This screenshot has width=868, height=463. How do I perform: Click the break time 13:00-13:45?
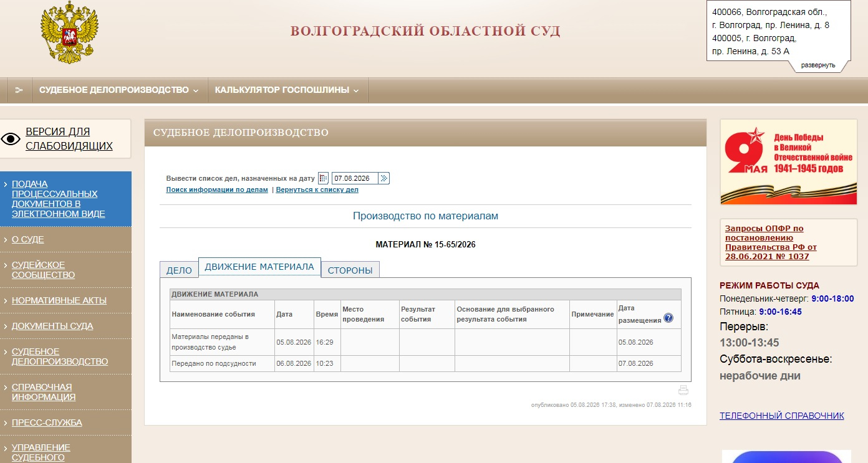(x=750, y=343)
